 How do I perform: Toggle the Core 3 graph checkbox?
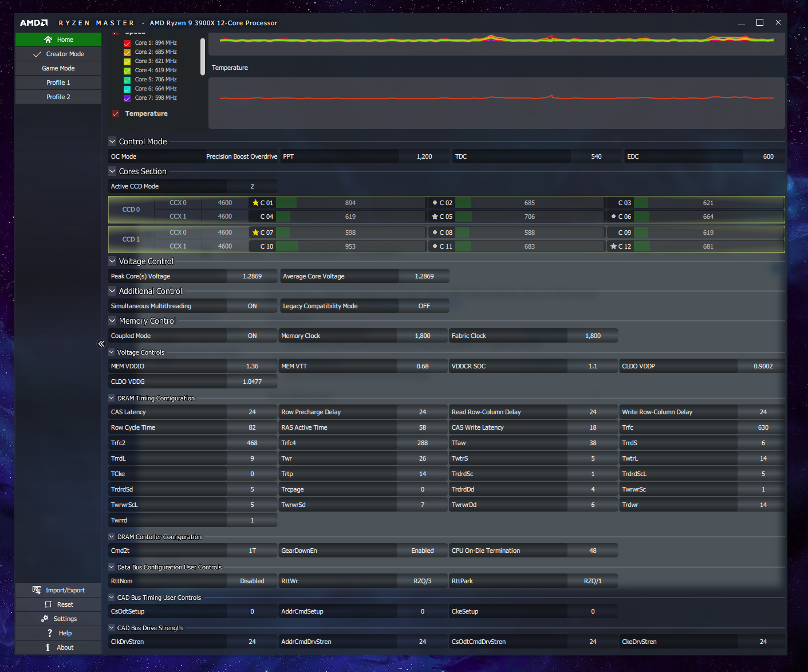pyautogui.click(x=127, y=61)
